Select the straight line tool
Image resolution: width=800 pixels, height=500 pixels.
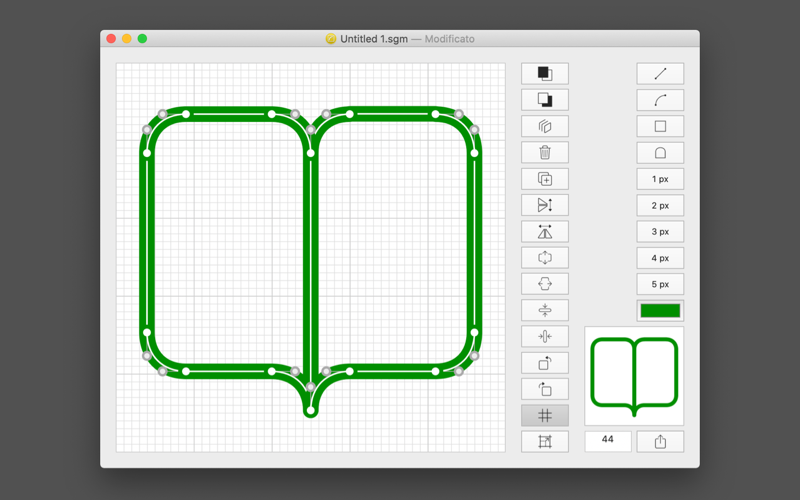660,74
